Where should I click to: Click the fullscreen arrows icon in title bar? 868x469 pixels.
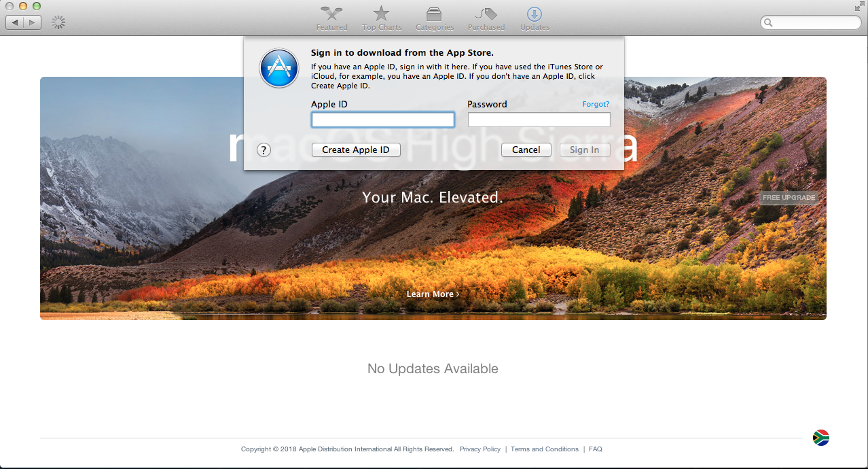[860, 6]
